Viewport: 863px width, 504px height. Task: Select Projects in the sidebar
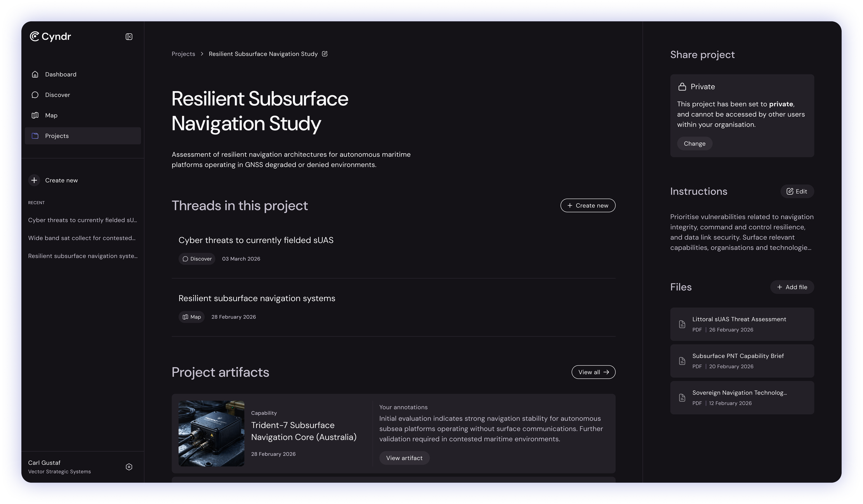[57, 136]
